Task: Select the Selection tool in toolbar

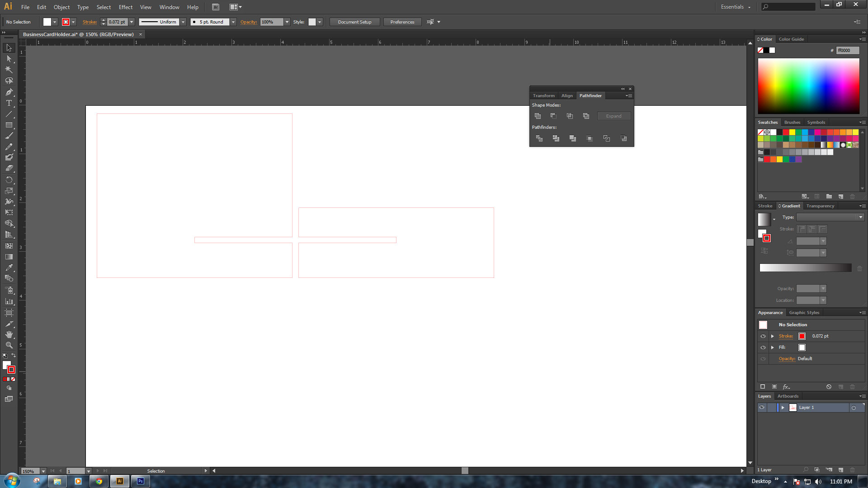Action: point(9,47)
